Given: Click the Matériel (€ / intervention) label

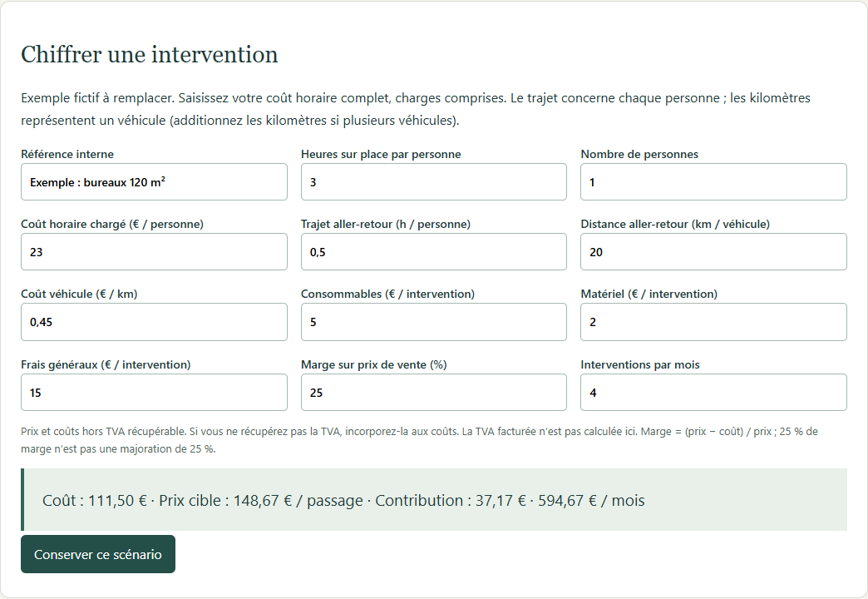Looking at the screenshot, I should pyautogui.click(x=649, y=294).
